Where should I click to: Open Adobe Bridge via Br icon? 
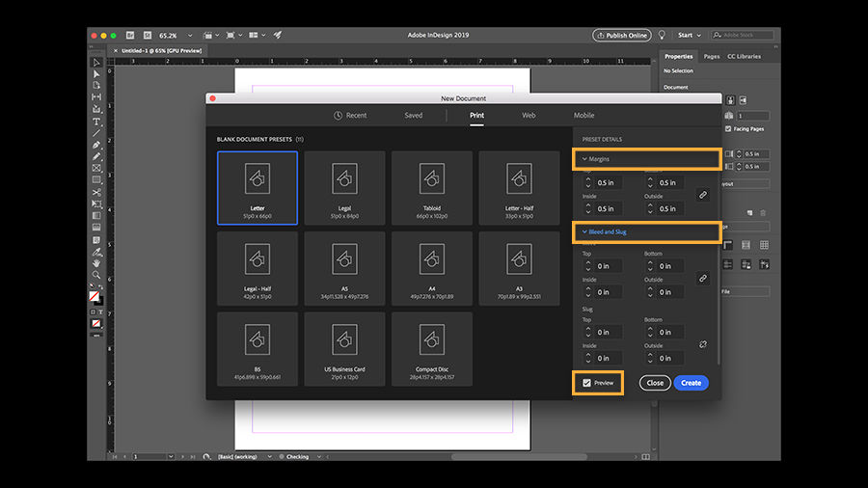pos(130,35)
